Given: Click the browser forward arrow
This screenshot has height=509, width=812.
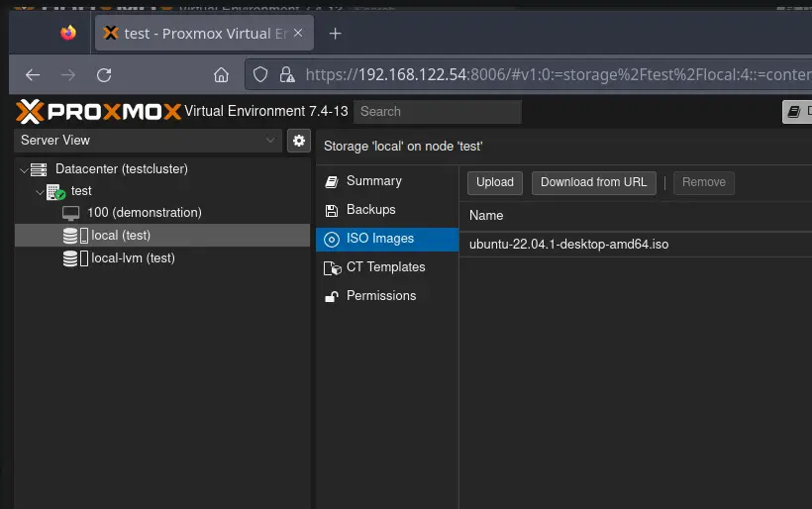Looking at the screenshot, I should pos(68,75).
